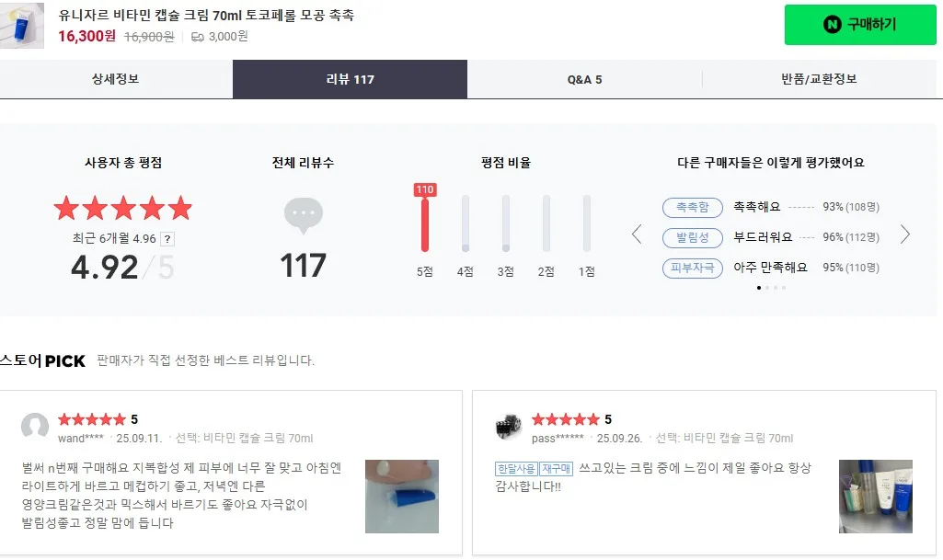Open wand**** review photo of cream tube

tap(402, 497)
